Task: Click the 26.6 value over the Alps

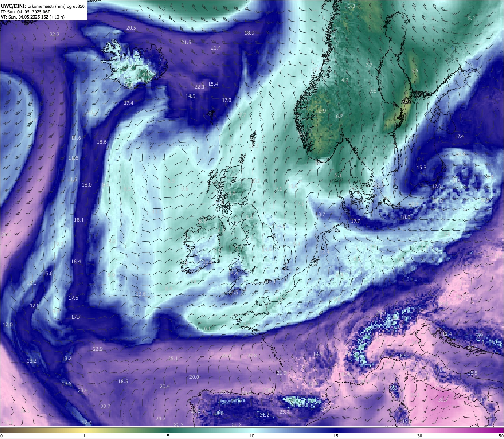Action: tap(381, 313)
